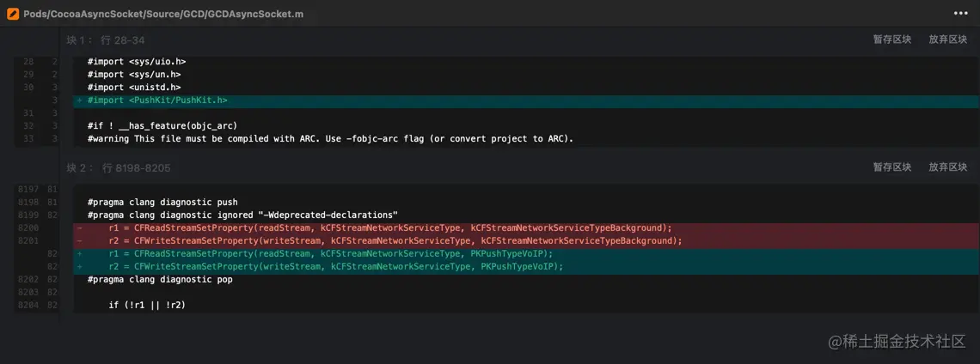Click the plus marker on added r2 line
The height and width of the screenshot is (364, 980).
[x=79, y=267]
